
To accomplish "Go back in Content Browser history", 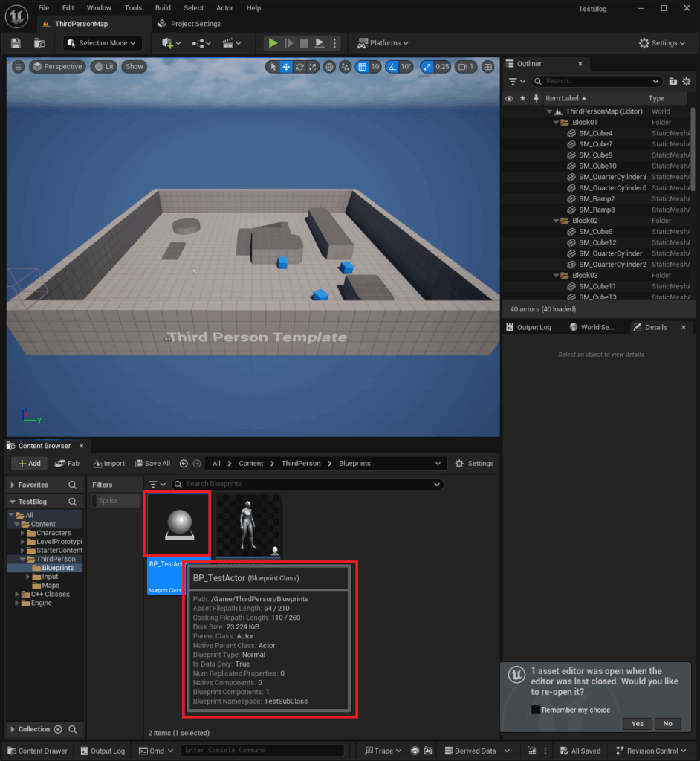I will [x=184, y=464].
